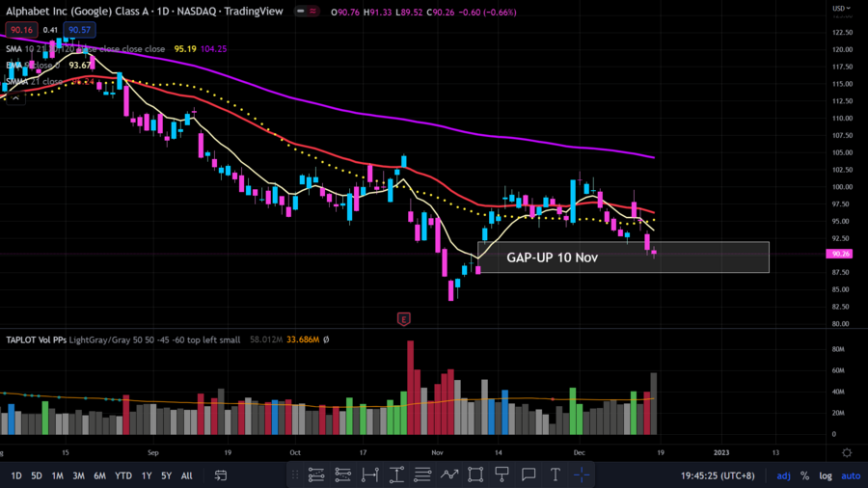
Task: Select the SMA indicator legend
Action: click(85, 48)
